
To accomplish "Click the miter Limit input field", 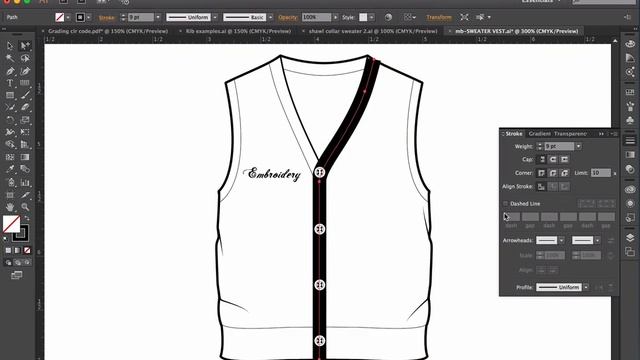I will 601,173.
